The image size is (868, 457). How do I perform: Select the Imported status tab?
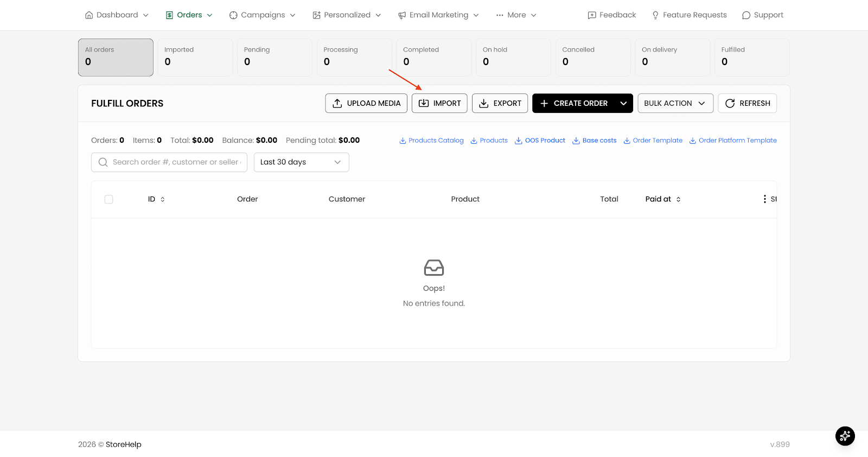pyautogui.click(x=195, y=58)
